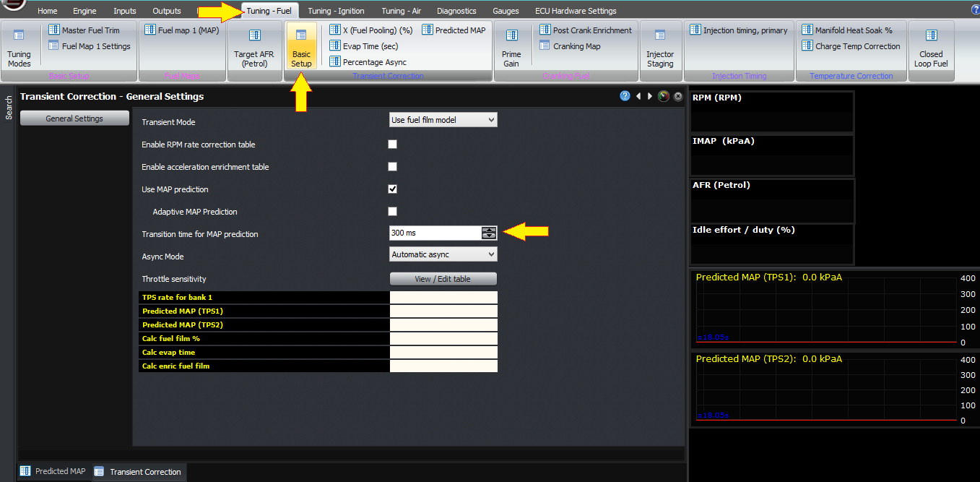Open the Transient Mode dropdown
The width and height of the screenshot is (980, 482).
tap(443, 120)
